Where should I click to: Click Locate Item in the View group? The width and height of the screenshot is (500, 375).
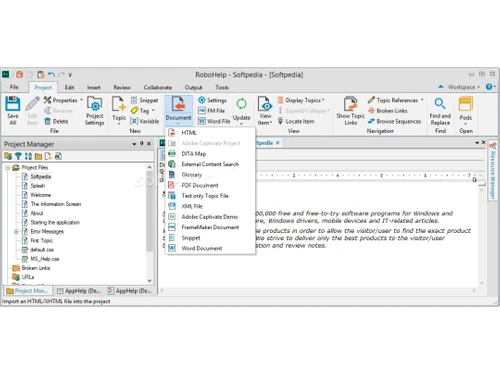296,121
